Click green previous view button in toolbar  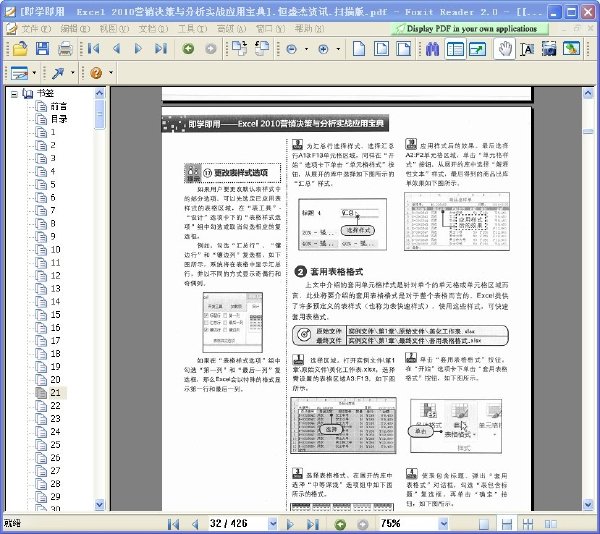(188, 49)
